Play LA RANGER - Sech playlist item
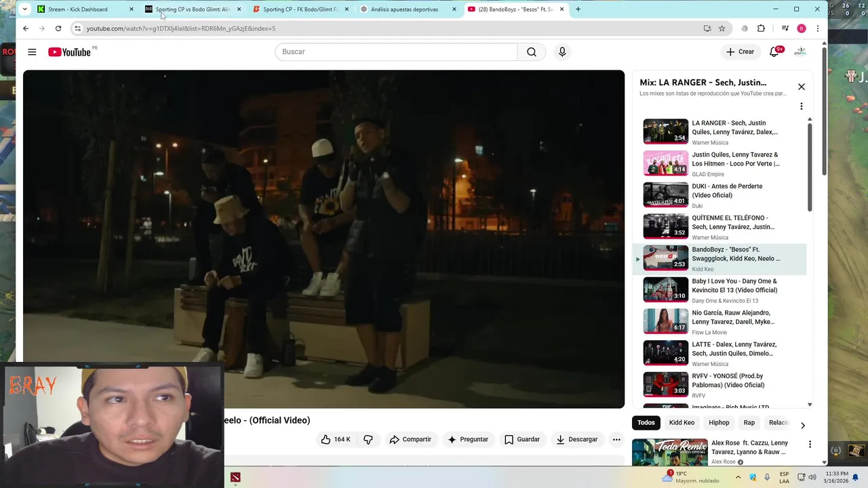 tap(719, 131)
